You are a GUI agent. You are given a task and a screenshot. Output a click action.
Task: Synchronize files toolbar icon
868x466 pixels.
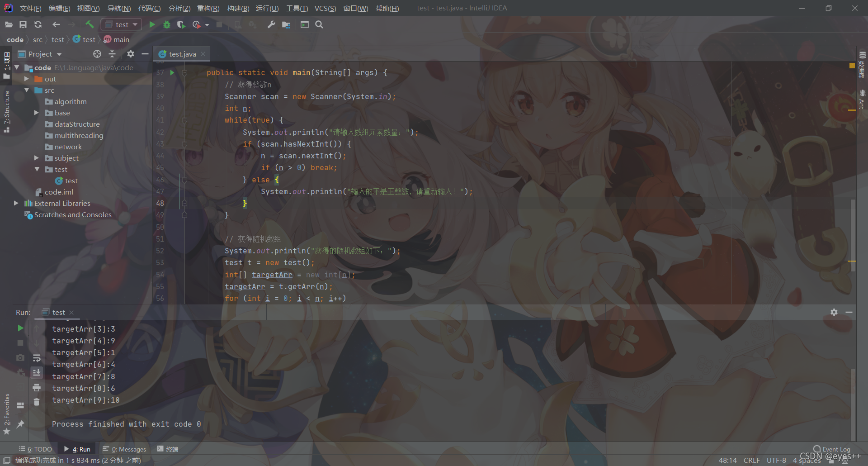pyautogui.click(x=38, y=24)
